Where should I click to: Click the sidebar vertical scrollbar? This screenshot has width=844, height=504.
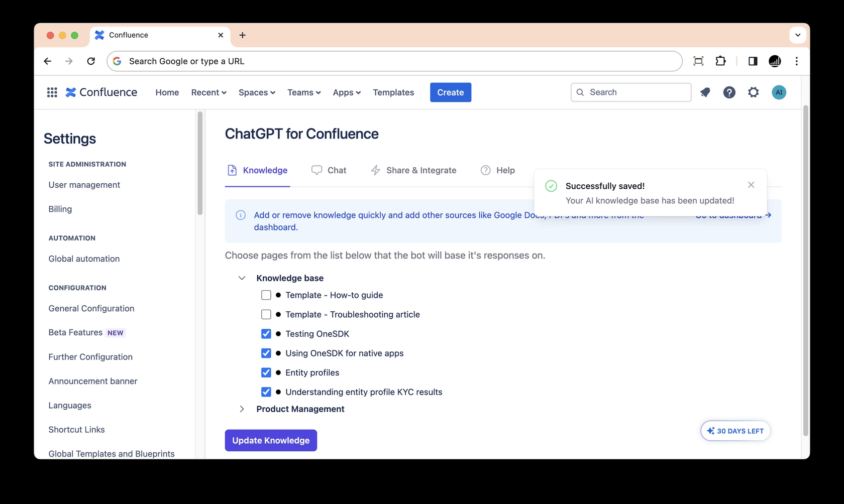click(x=200, y=164)
